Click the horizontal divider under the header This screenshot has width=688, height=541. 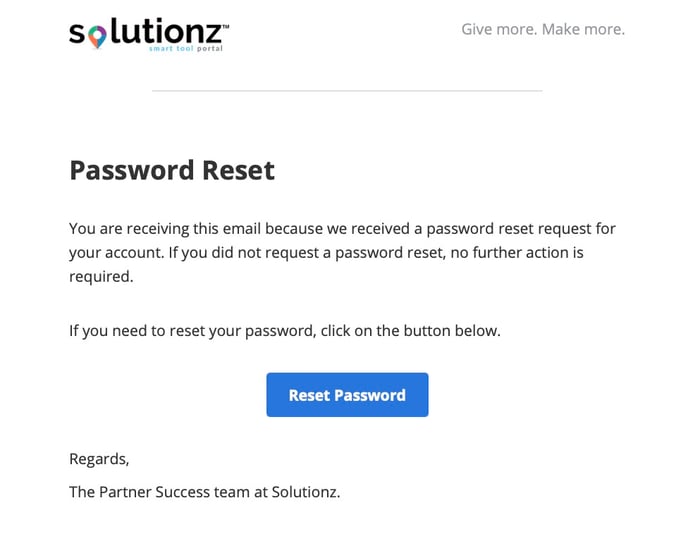(347, 91)
